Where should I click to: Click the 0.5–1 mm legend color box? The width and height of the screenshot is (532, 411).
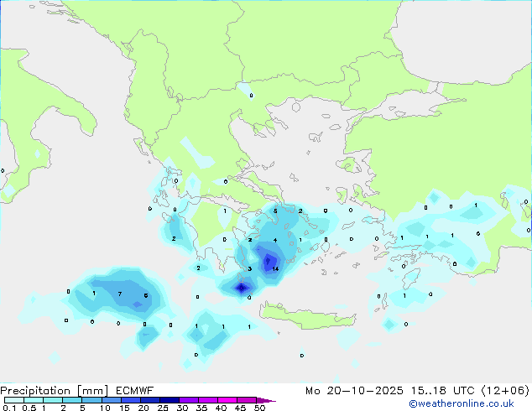pyautogui.click(x=34, y=400)
